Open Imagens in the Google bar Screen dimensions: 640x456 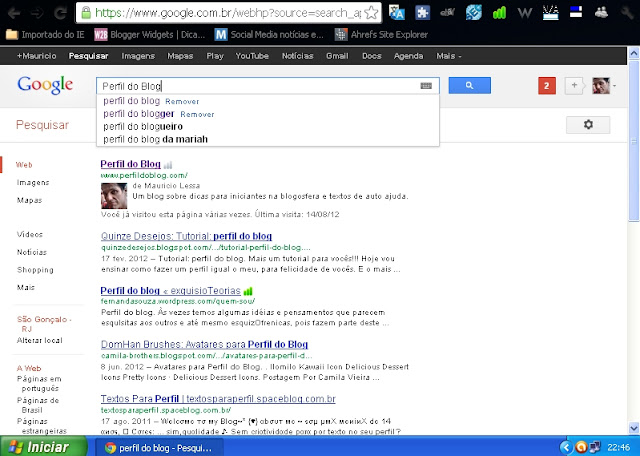pyautogui.click(x=138, y=56)
